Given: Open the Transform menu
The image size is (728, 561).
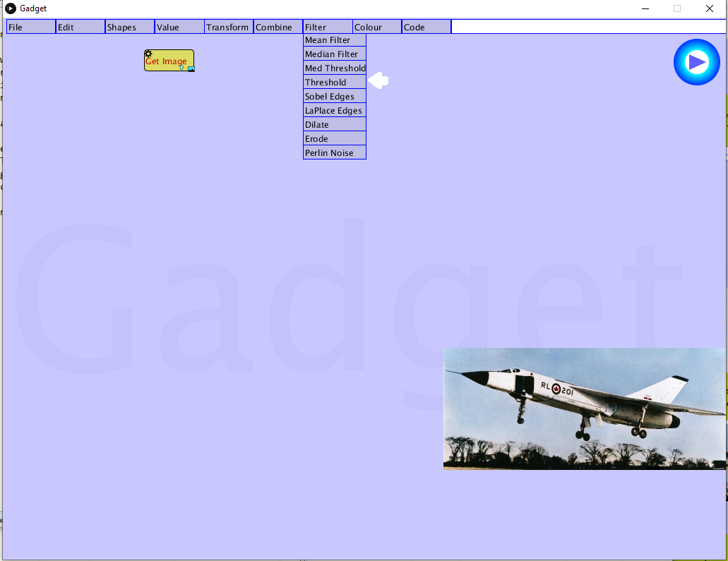Looking at the screenshot, I should click(229, 27).
